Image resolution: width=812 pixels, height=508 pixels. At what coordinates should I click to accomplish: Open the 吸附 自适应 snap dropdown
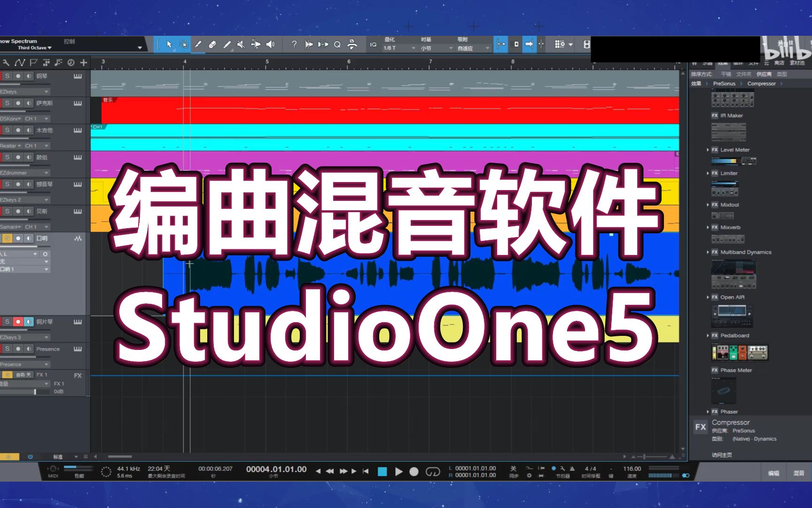pyautogui.click(x=474, y=48)
